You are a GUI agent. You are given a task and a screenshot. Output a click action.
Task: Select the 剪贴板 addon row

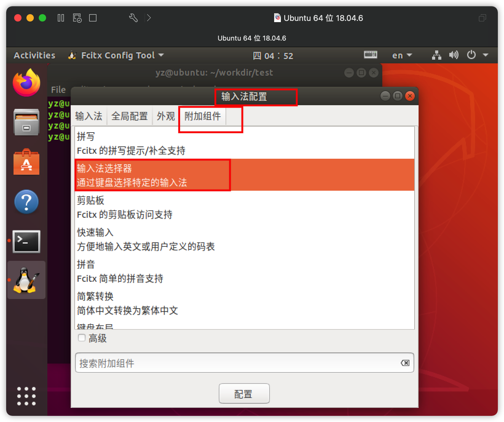245,207
